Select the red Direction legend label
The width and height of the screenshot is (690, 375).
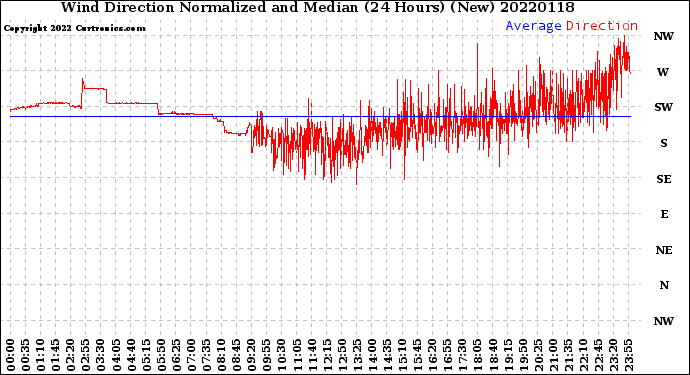point(602,26)
